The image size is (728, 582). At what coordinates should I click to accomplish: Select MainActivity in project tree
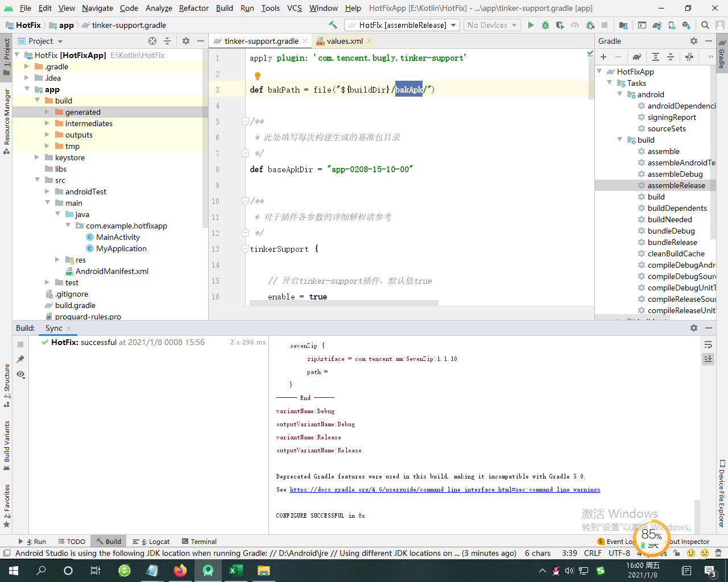tap(118, 237)
